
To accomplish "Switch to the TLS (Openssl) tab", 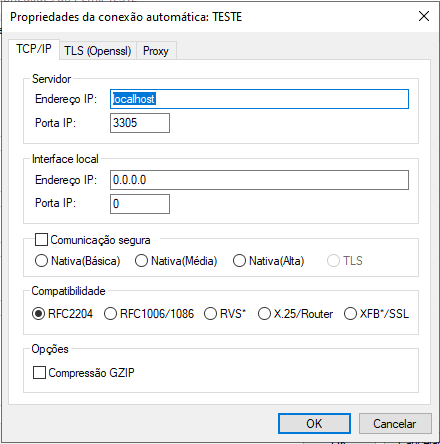I will pyautogui.click(x=98, y=51).
